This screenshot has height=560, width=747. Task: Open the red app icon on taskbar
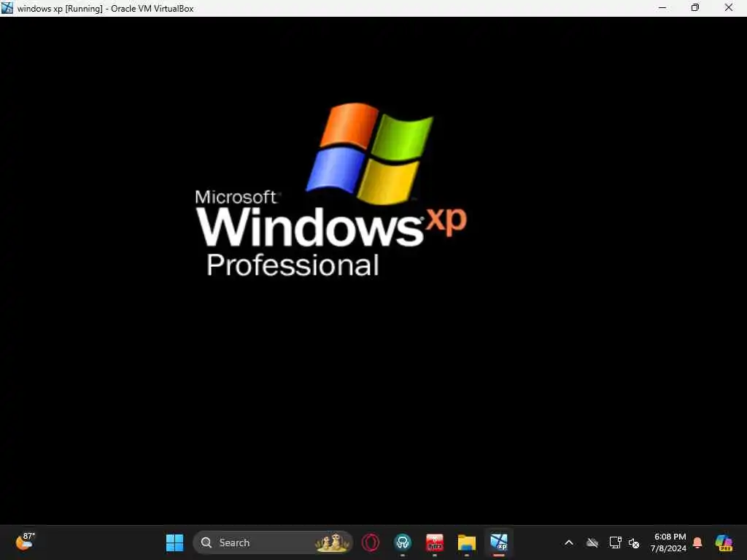click(x=435, y=542)
